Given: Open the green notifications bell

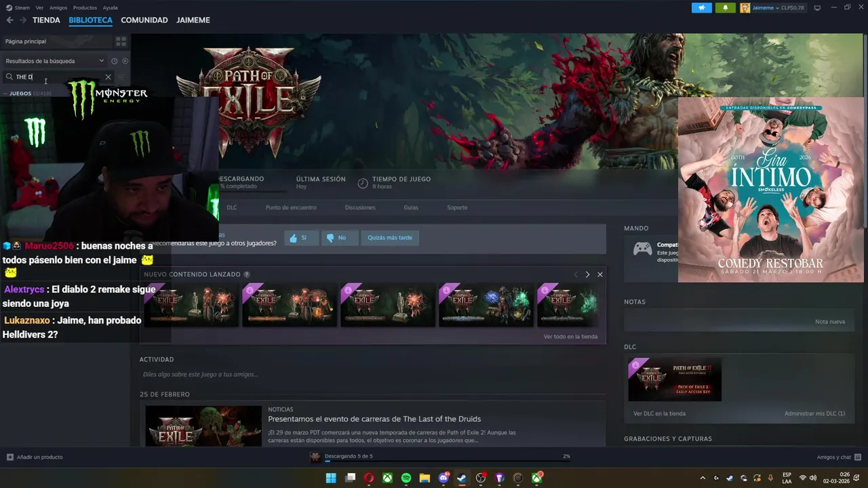Looking at the screenshot, I should pos(725,7).
